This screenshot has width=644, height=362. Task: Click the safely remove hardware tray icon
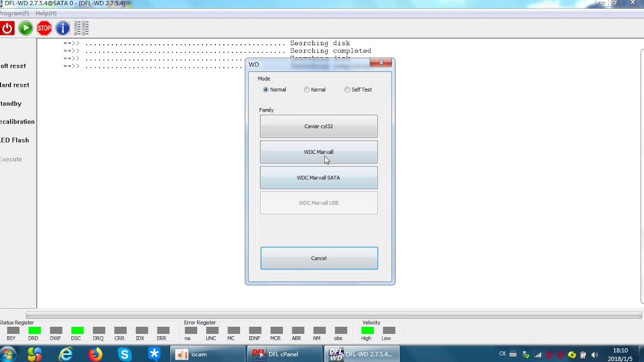pos(526,355)
